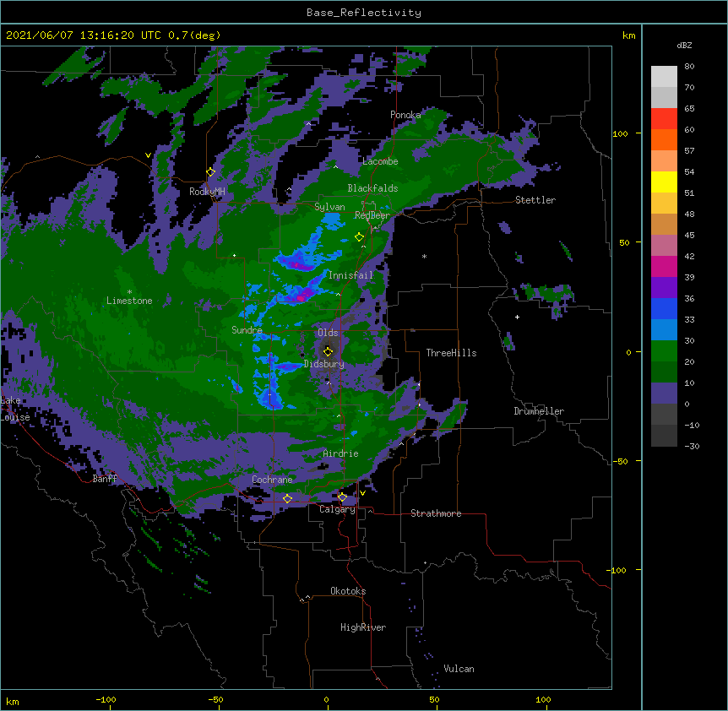728x711 pixels.
Task: Pick the purple 36-39 dBZ legend band
Action: coord(664,287)
